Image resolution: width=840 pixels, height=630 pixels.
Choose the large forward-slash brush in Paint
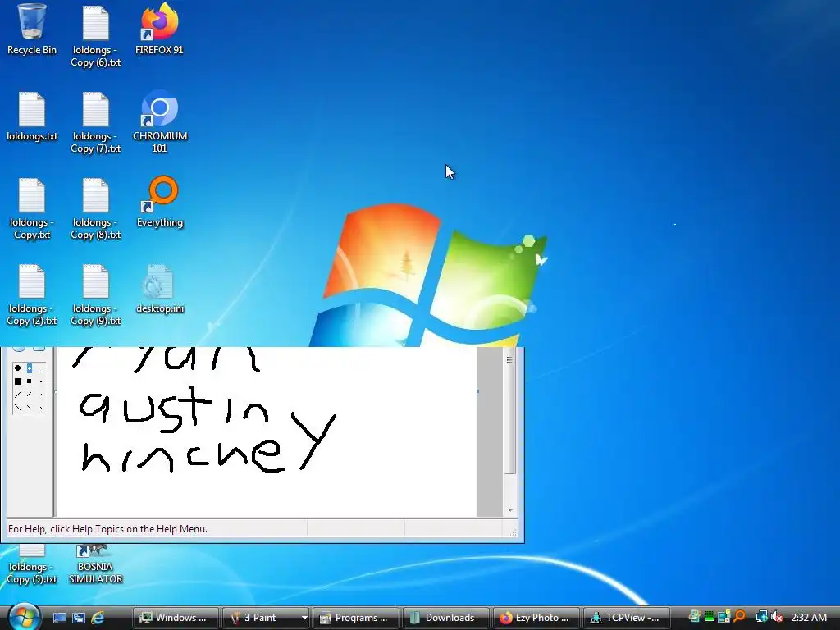[x=18, y=395]
